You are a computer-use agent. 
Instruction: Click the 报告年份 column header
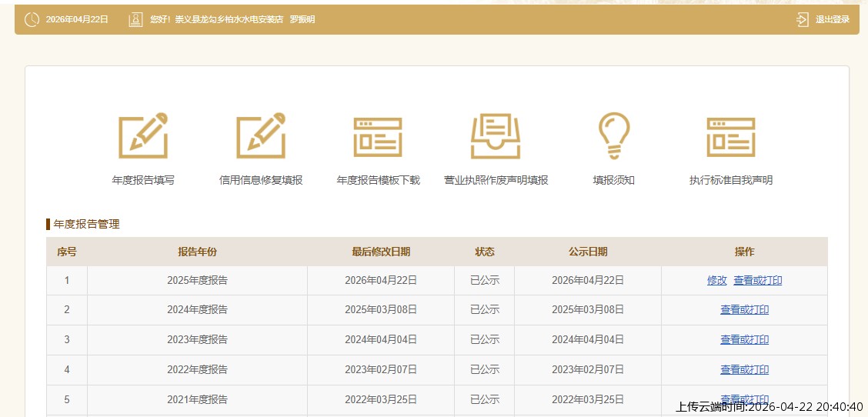click(197, 252)
